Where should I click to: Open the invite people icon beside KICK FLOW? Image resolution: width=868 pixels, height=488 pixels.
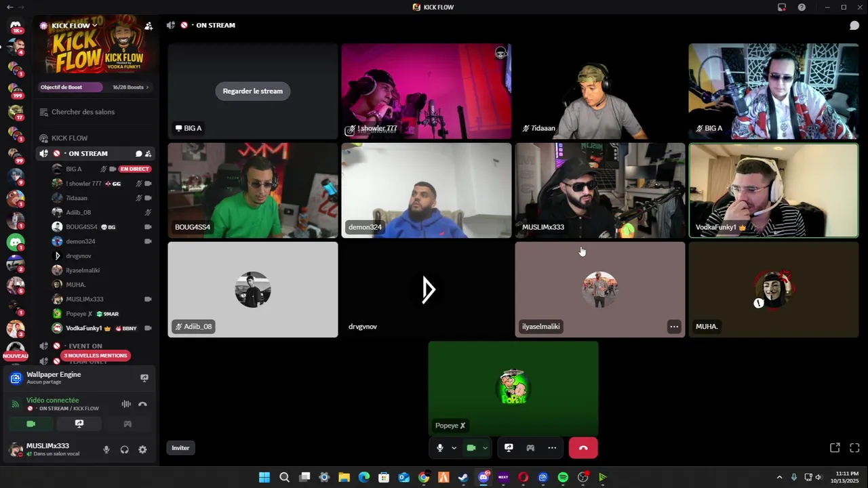click(x=149, y=26)
